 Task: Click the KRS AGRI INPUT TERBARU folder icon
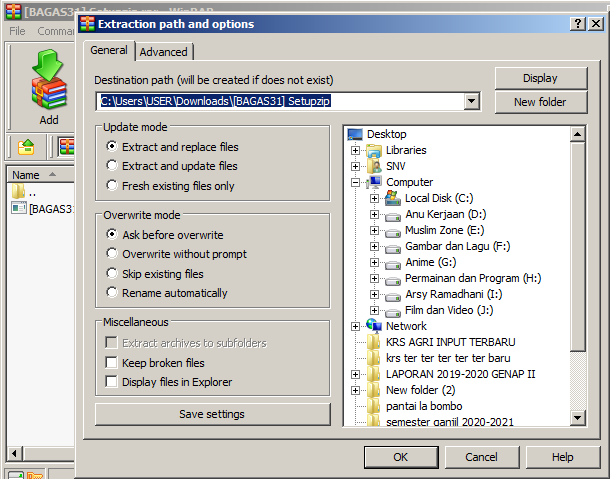click(374, 342)
